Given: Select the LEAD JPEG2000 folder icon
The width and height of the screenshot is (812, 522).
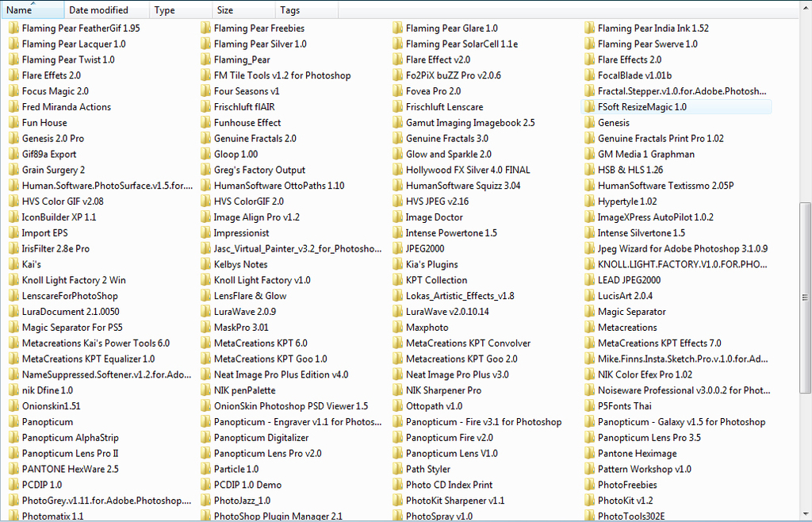Looking at the screenshot, I should point(590,280).
